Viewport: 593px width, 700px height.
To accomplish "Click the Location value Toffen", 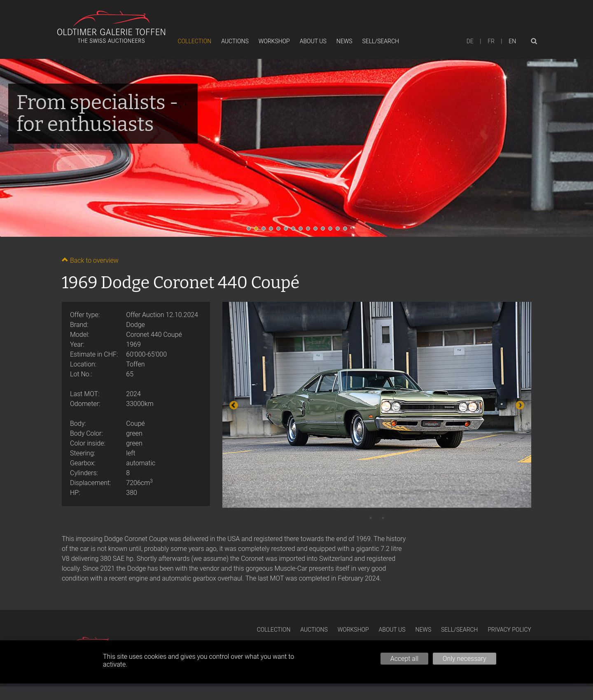I will click(135, 364).
